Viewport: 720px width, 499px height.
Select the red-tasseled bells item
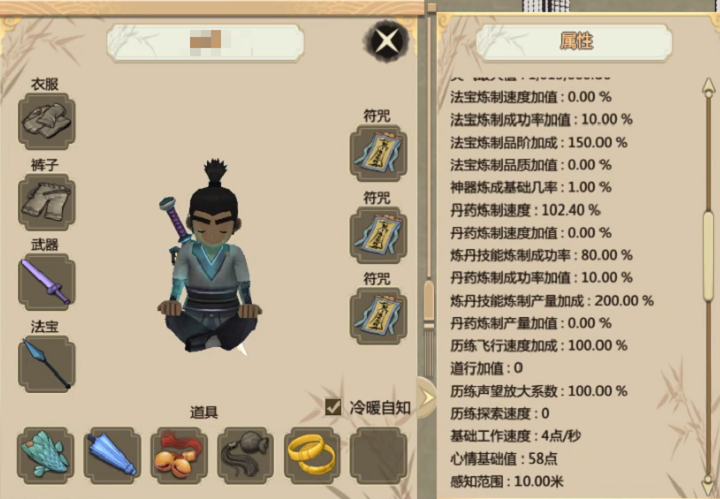coord(179,455)
